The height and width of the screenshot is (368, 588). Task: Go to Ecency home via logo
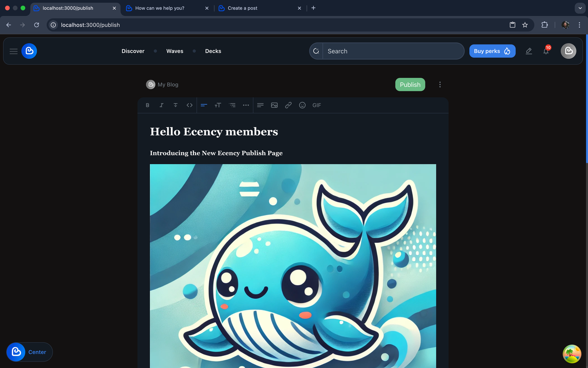[29, 51]
